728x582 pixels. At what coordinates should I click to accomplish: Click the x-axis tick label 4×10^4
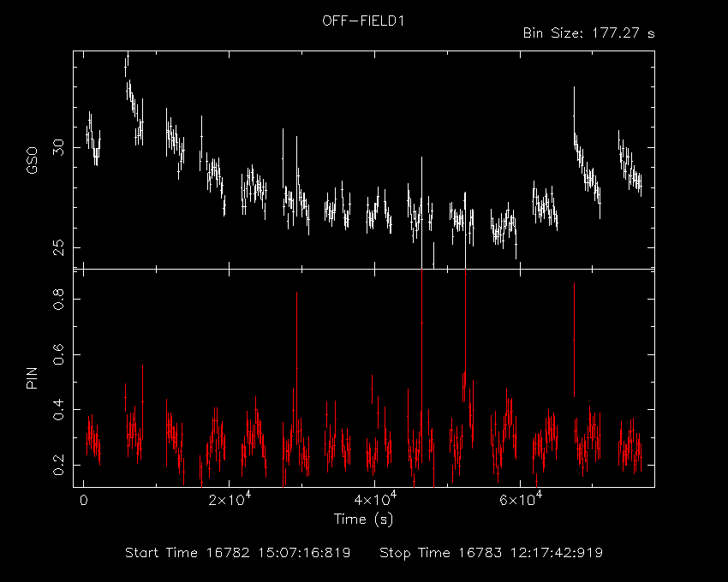click(375, 499)
